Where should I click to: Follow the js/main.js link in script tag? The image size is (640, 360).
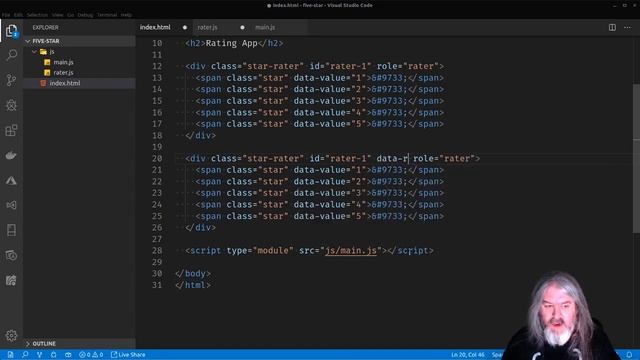click(x=351, y=251)
